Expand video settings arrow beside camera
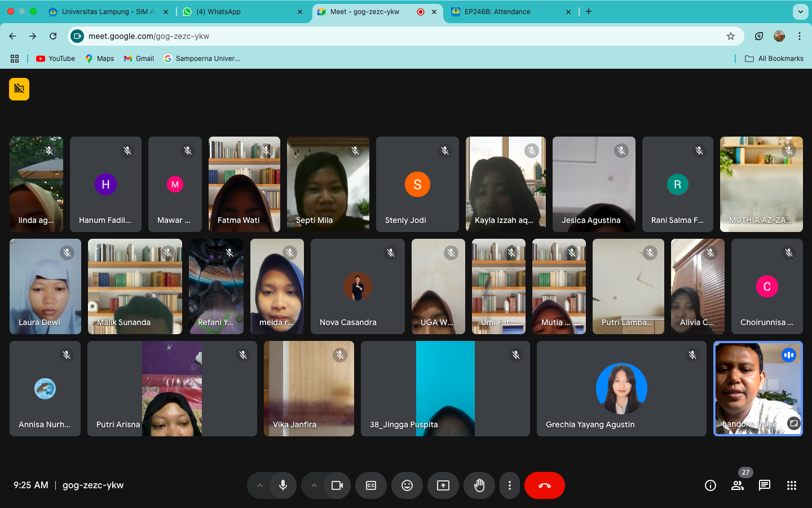Viewport: 812px width, 508px height. pyautogui.click(x=314, y=485)
